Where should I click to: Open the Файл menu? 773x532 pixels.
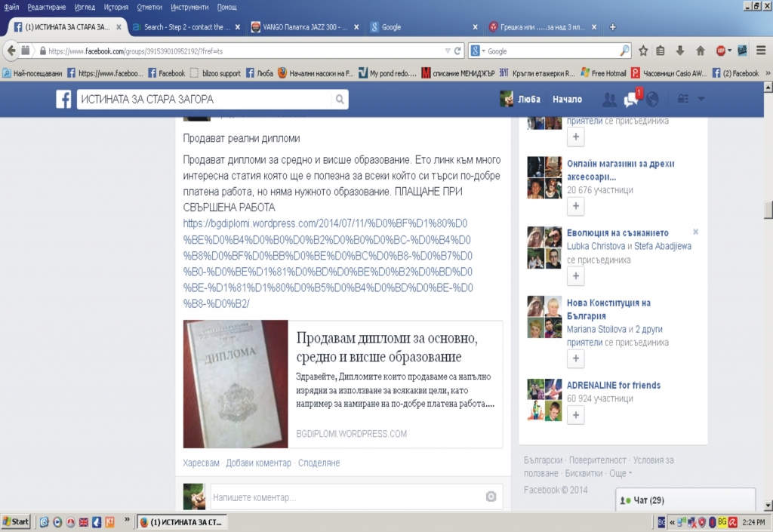[11, 7]
